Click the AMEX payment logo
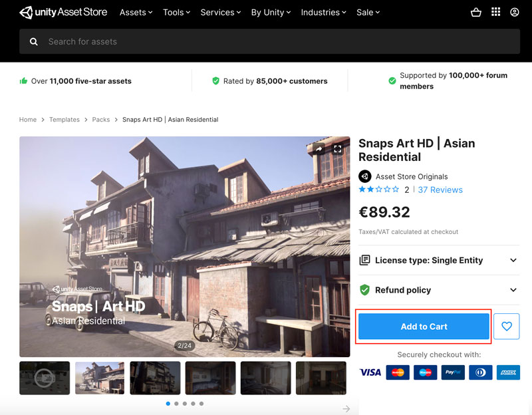Viewport: 532px width, 415px height. click(x=508, y=372)
